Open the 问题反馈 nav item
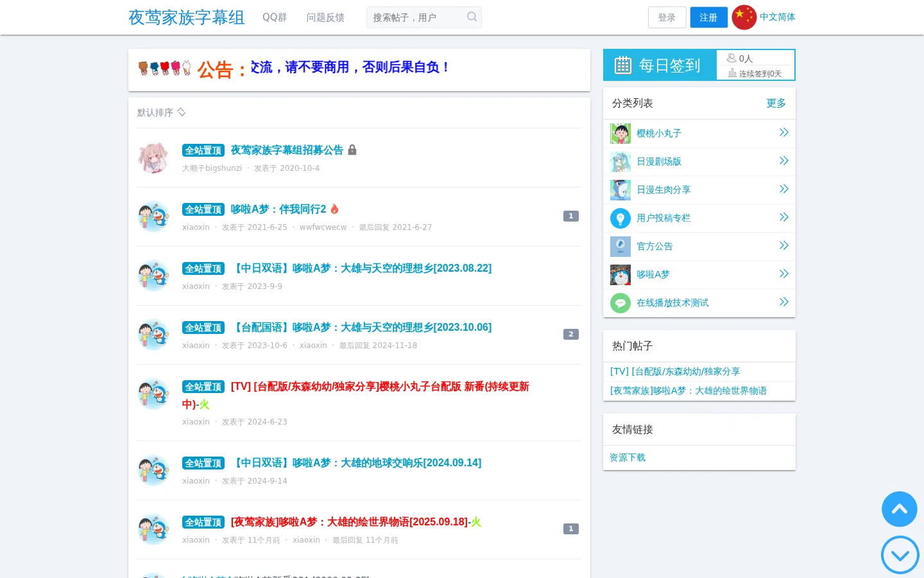Viewport: 924px width, 578px height. click(x=325, y=17)
